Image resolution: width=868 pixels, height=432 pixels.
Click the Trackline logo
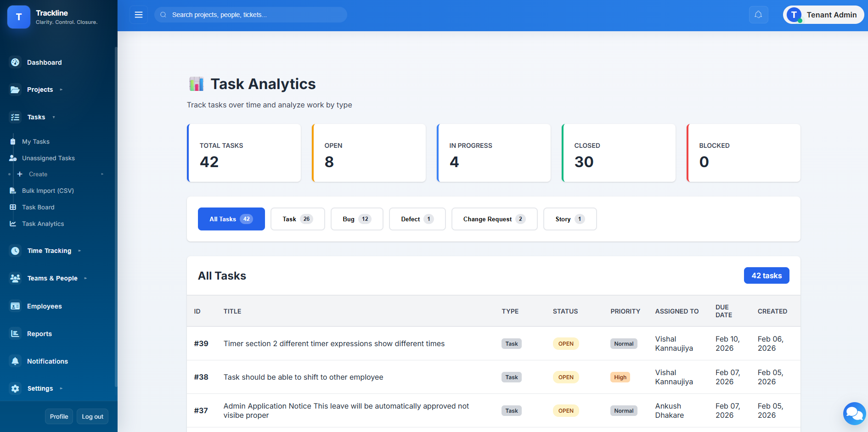19,17
